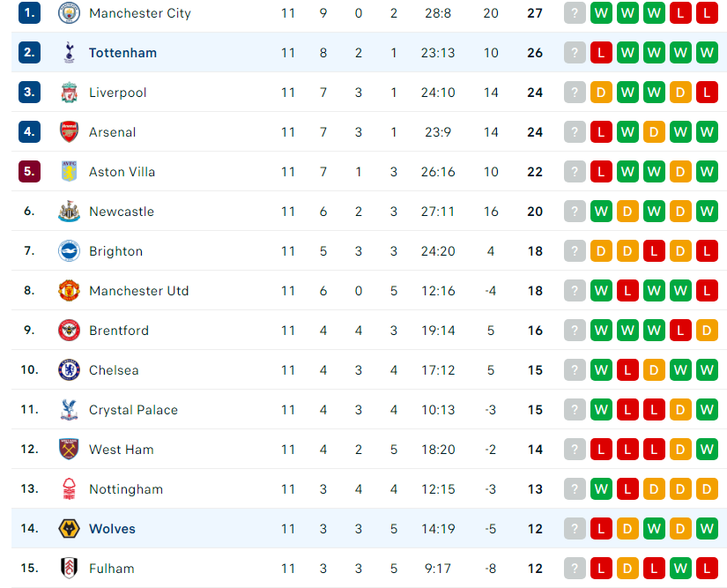
Task: Click the Newcastle club crest icon
Action: click(69, 211)
